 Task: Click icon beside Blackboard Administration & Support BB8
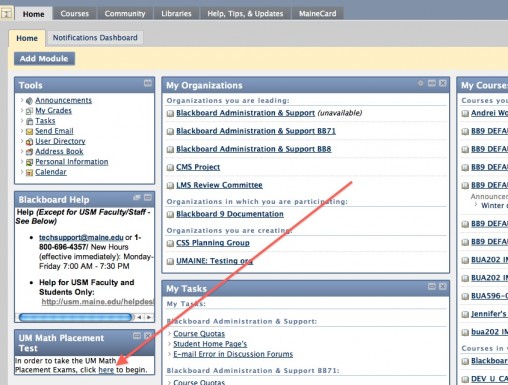(x=170, y=149)
